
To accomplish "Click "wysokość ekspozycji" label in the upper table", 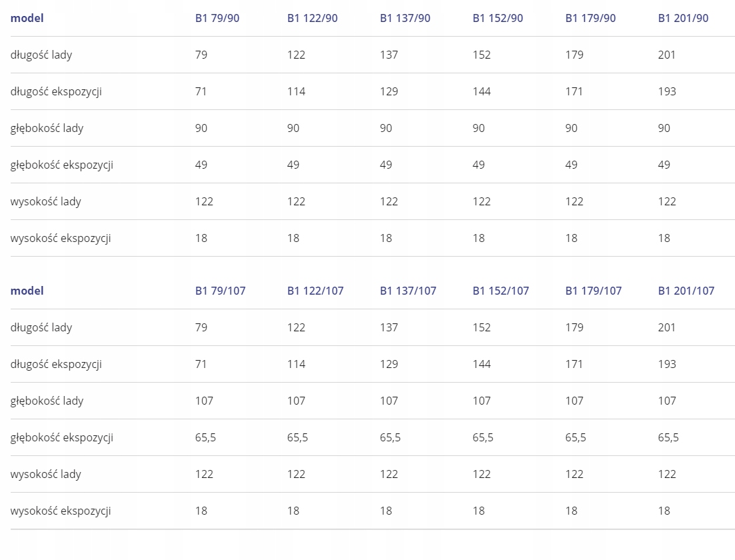I will [61, 238].
